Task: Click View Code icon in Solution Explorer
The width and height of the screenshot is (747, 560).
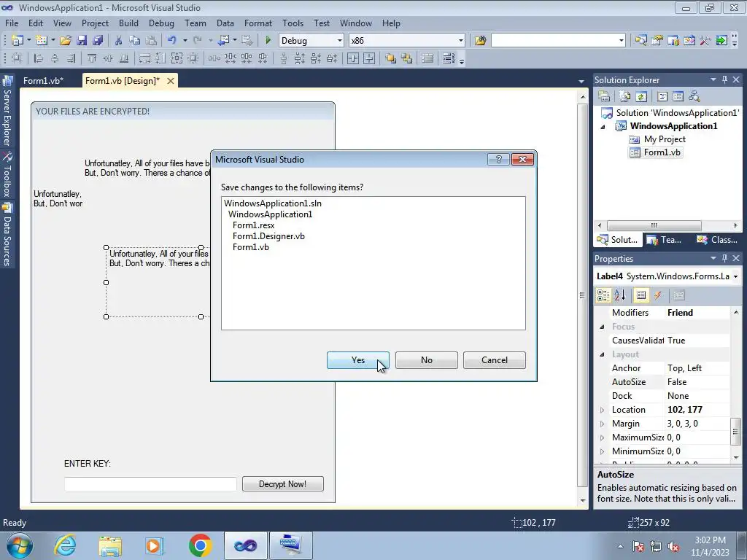Action: click(662, 97)
